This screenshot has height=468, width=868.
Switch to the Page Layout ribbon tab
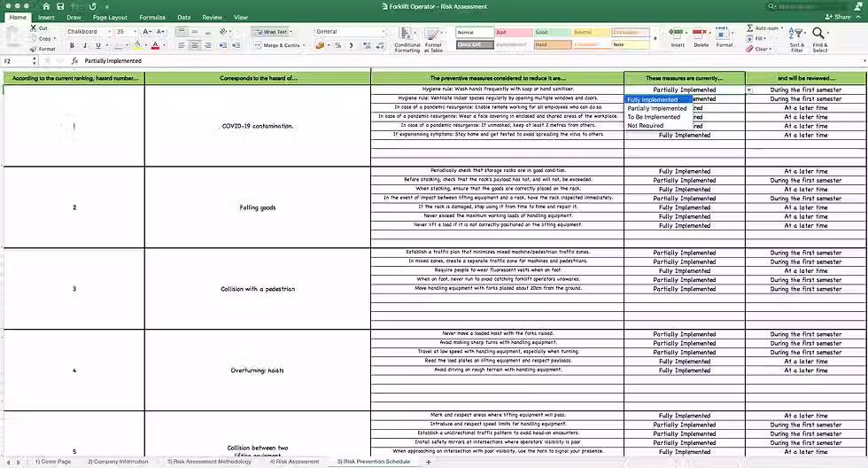tap(110, 17)
